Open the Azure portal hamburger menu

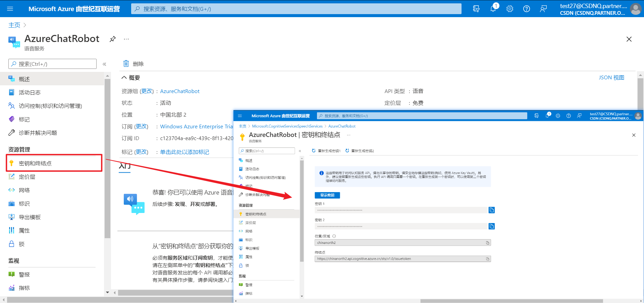pyautogui.click(x=10, y=9)
